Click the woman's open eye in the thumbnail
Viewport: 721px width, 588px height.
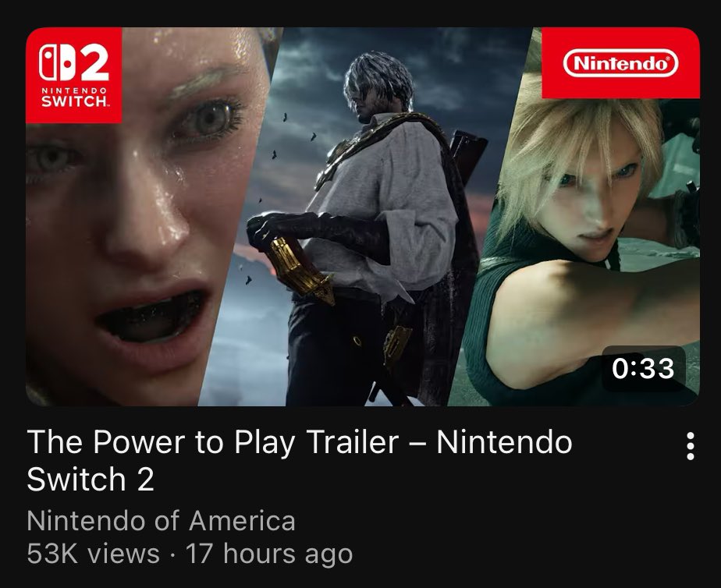(x=209, y=119)
